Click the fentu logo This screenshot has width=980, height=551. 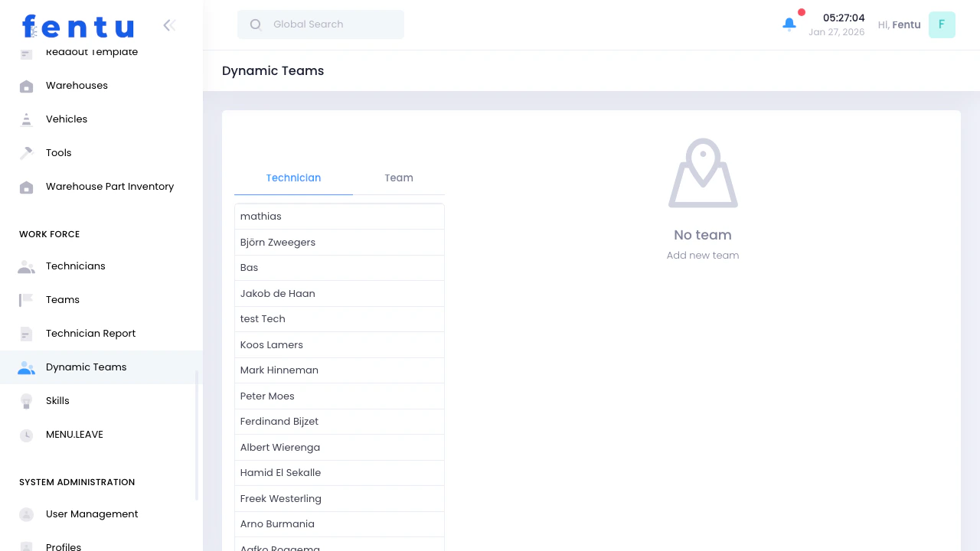(77, 26)
